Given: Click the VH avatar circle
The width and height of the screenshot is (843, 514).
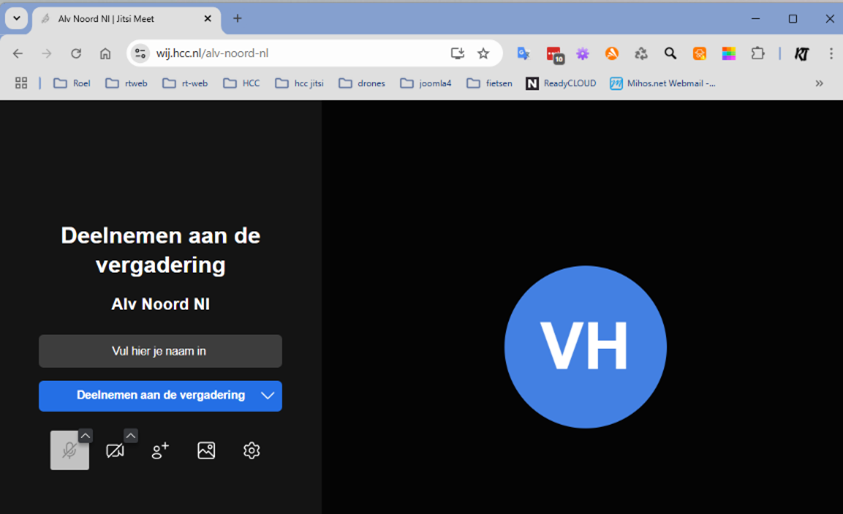Looking at the screenshot, I should [x=585, y=347].
